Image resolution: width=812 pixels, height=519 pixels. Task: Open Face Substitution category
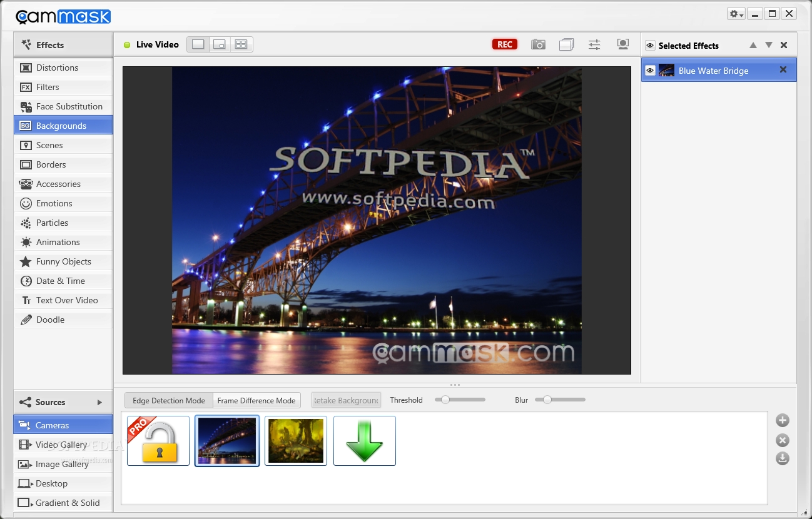[63, 106]
